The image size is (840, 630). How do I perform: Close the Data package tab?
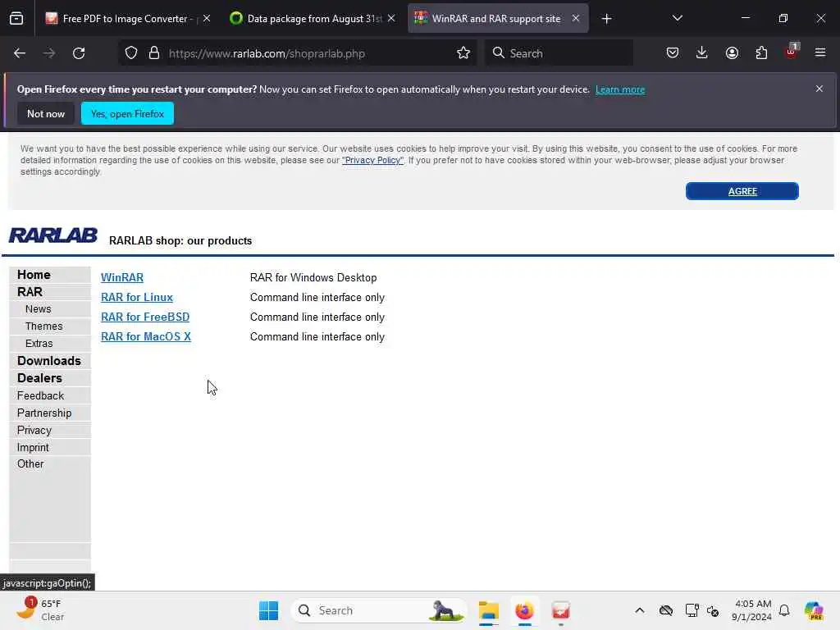391,18
